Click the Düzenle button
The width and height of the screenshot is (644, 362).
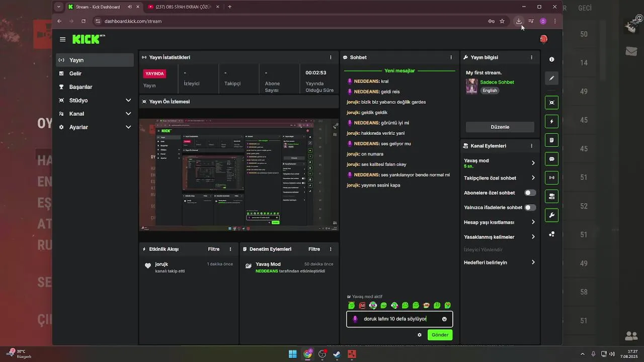[x=500, y=127]
